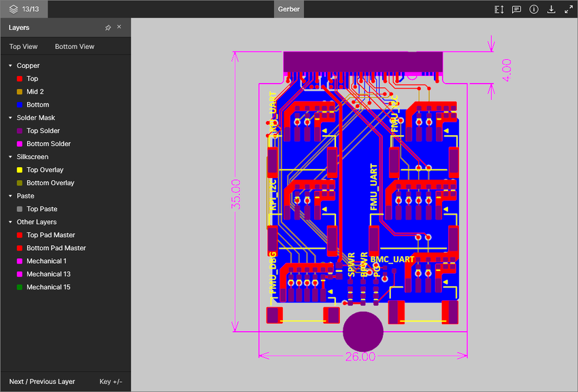578x392 pixels.
Task: Enter fullscreen view mode
Action: pyautogui.click(x=569, y=9)
